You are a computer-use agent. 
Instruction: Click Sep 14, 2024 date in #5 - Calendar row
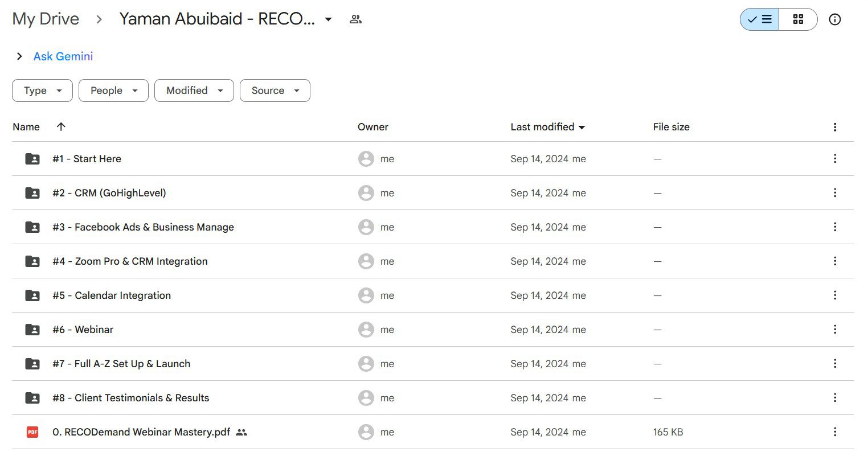pyautogui.click(x=539, y=295)
